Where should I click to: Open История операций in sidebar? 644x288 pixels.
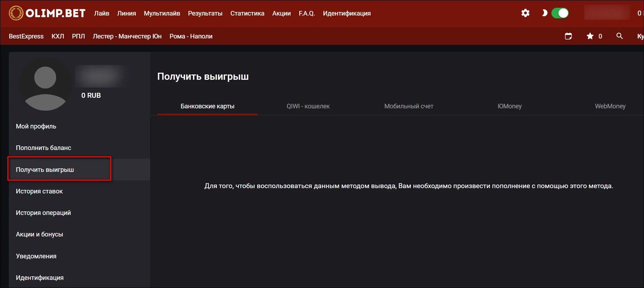click(x=79, y=213)
